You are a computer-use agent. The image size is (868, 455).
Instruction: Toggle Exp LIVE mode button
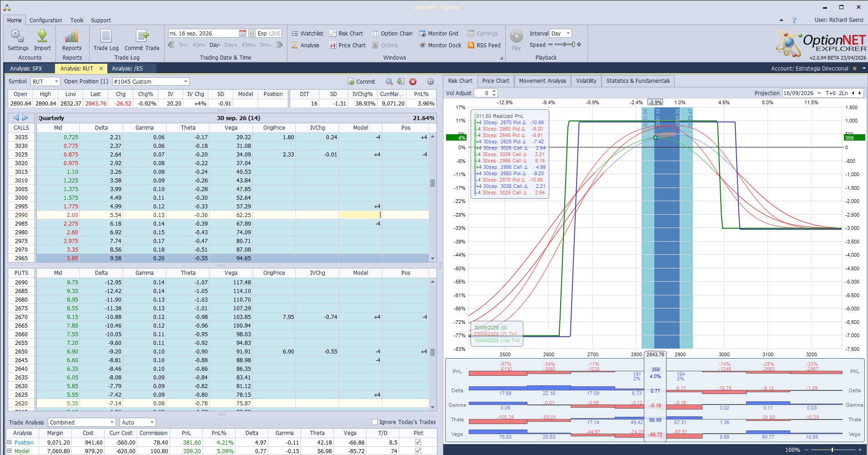point(269,33)
